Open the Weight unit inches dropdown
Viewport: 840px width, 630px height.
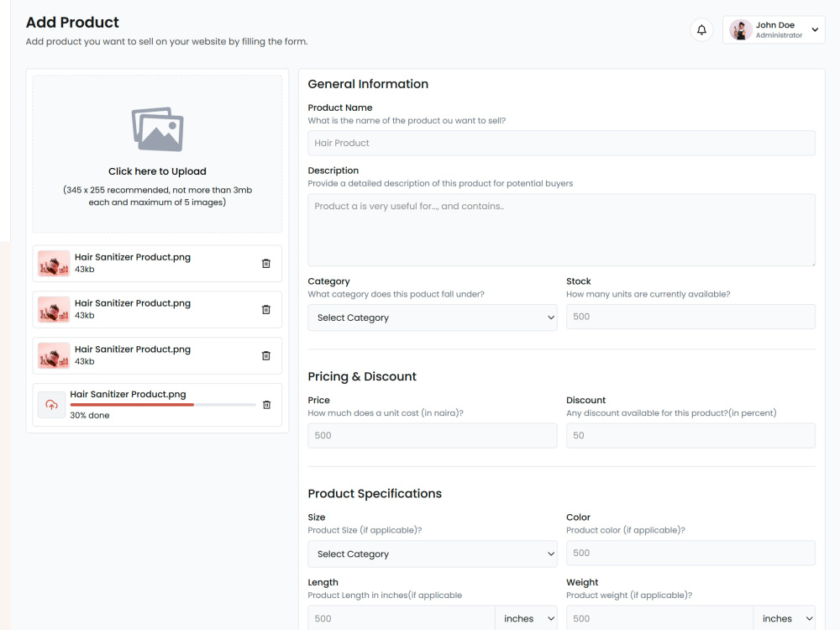point(785,619)
